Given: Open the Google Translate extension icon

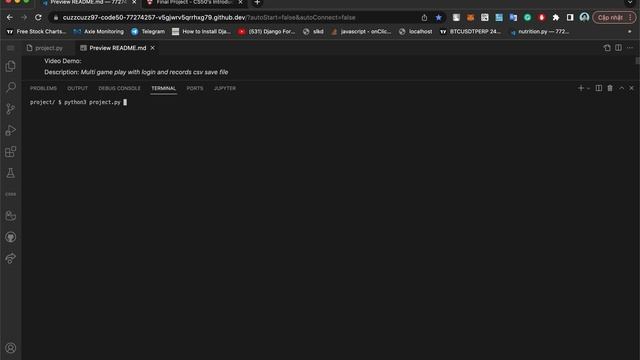Looking at the screenshot, I should (513, 18).
